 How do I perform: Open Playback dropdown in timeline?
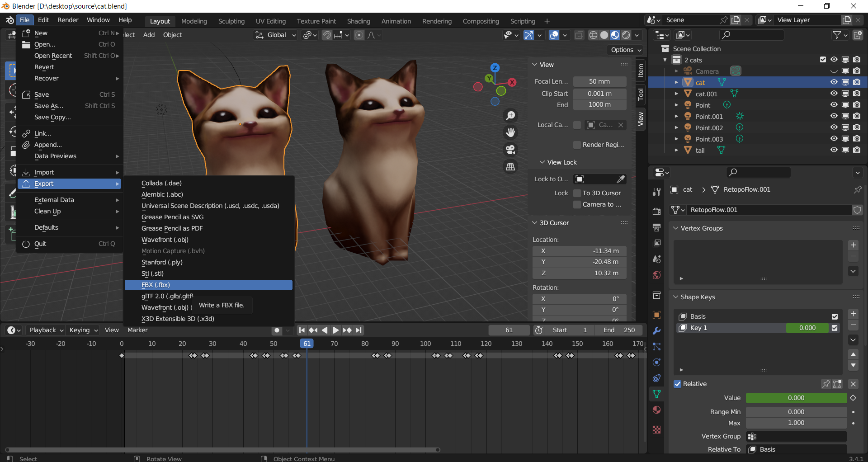click(x=46, y=330)
